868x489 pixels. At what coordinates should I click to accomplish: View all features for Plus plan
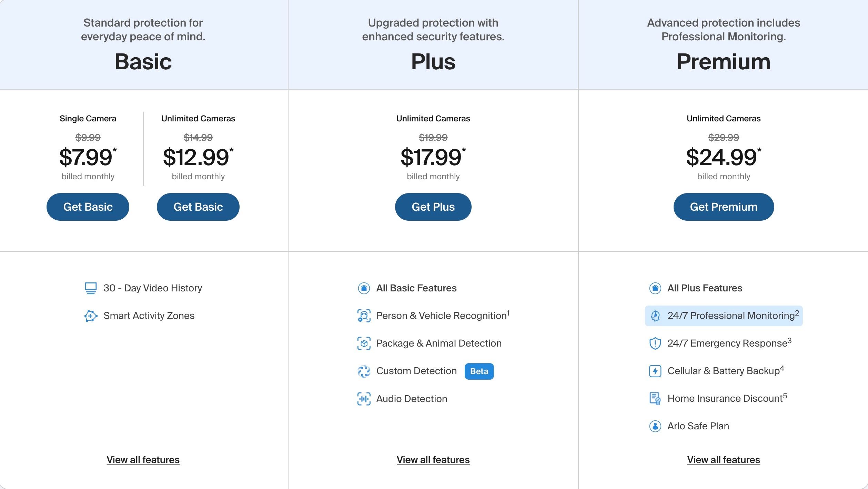coord(433,459)
